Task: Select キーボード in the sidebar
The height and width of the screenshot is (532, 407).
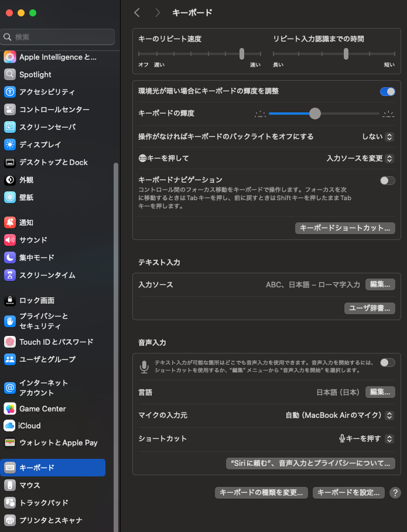Action: [x=53, y=468]
